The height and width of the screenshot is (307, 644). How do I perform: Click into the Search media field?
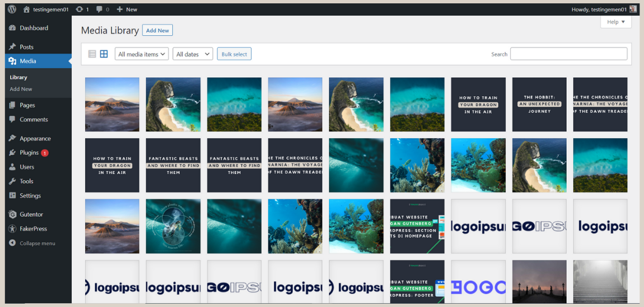tap(568, 54)
